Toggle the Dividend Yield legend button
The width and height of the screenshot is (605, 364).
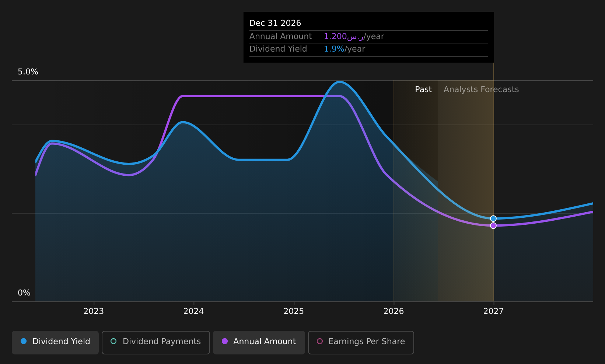55,342
